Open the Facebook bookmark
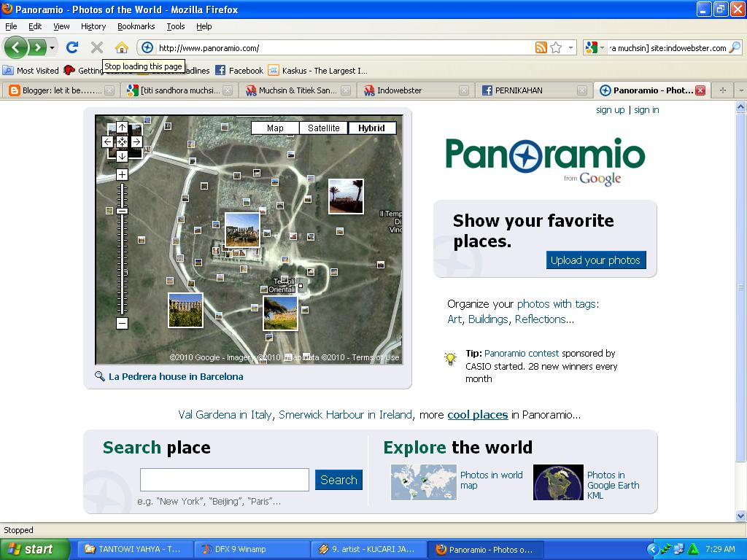747x560 pixels. click(239, 71)
